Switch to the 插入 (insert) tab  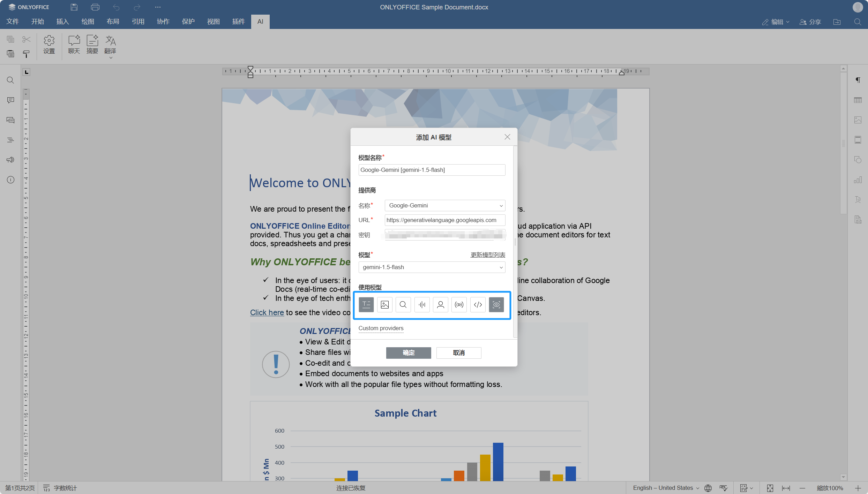tap(62, 22)
